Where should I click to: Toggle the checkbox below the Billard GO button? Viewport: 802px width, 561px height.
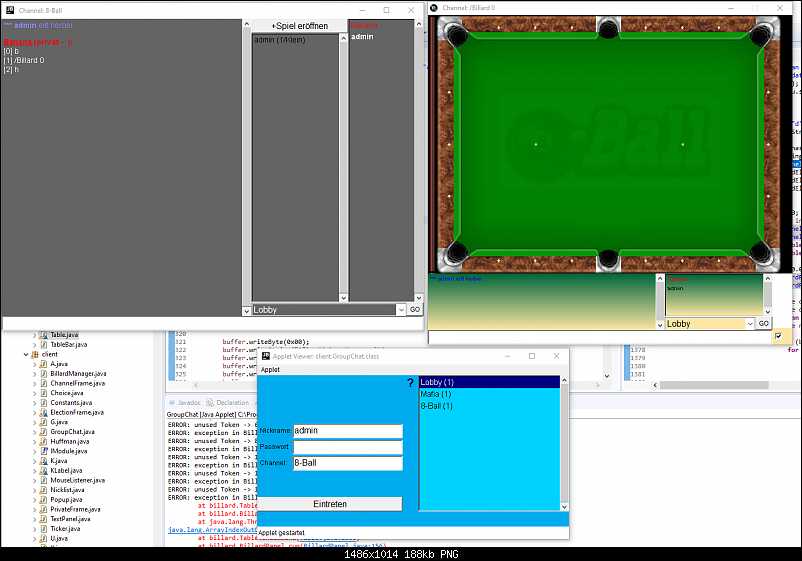point(778,337)
